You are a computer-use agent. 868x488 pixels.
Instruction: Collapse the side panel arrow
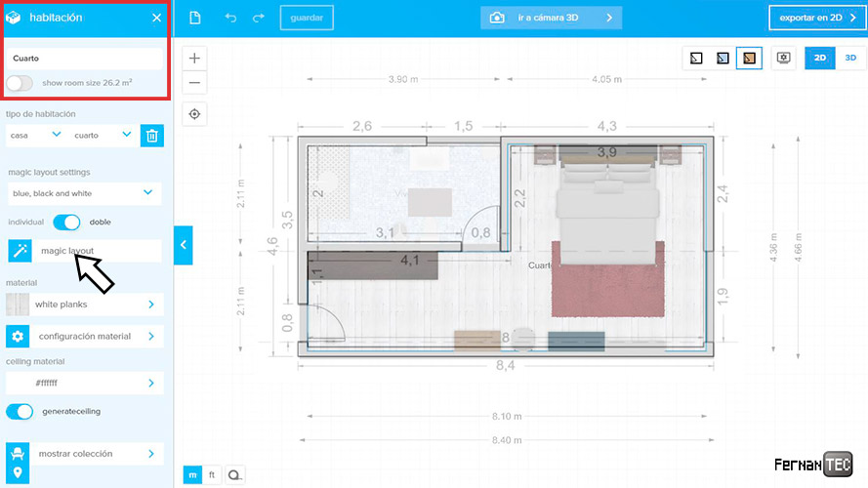pos(184,245)
